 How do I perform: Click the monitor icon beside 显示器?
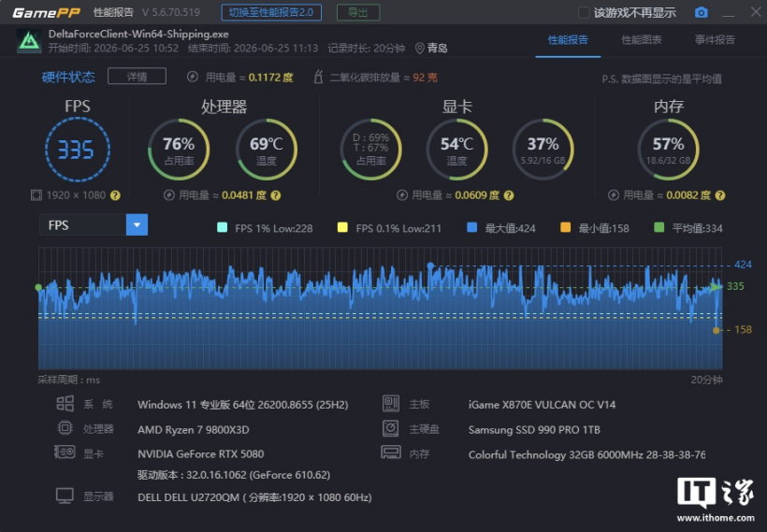point(65,496)
